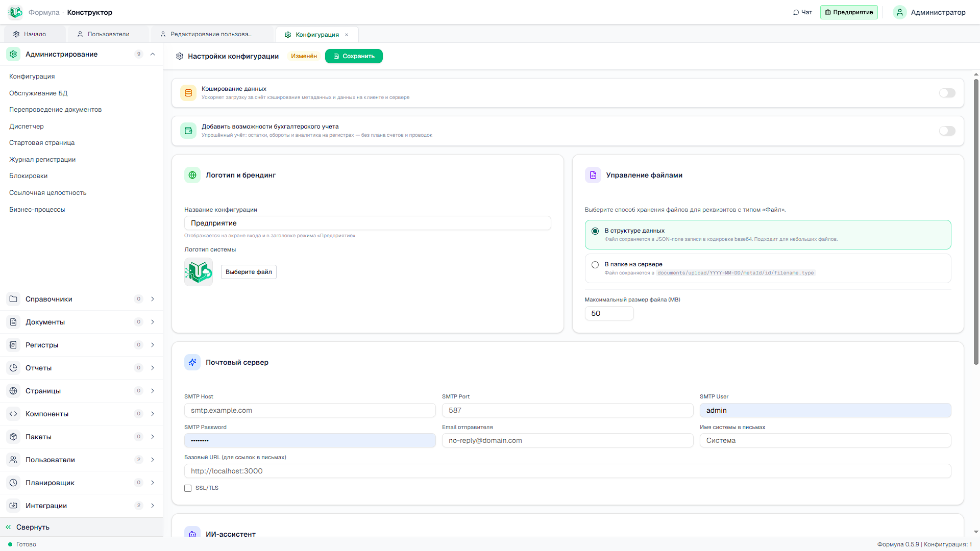Click the Регистры ledger icon
The image size is (980, 551).
pos(14,345)
